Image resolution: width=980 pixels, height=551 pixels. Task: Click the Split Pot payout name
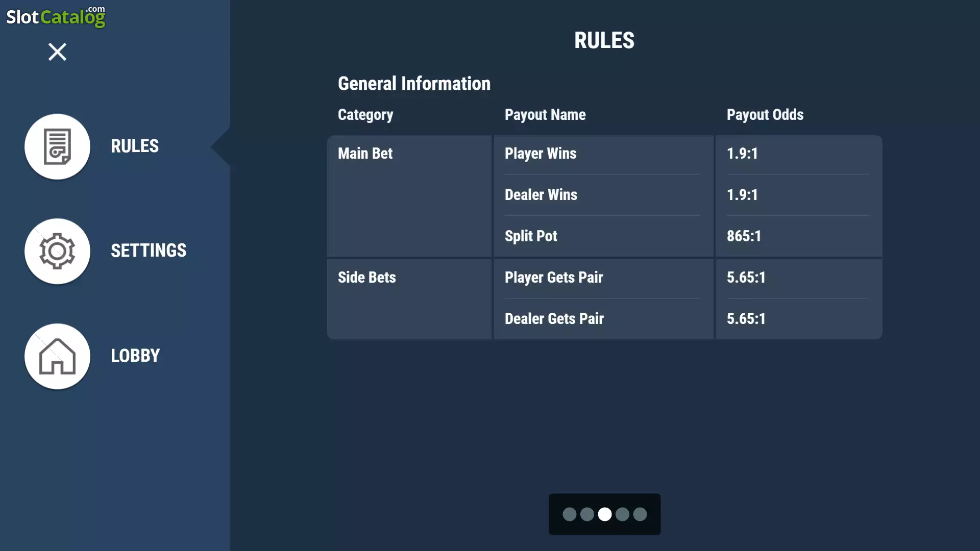coord(531,236)
